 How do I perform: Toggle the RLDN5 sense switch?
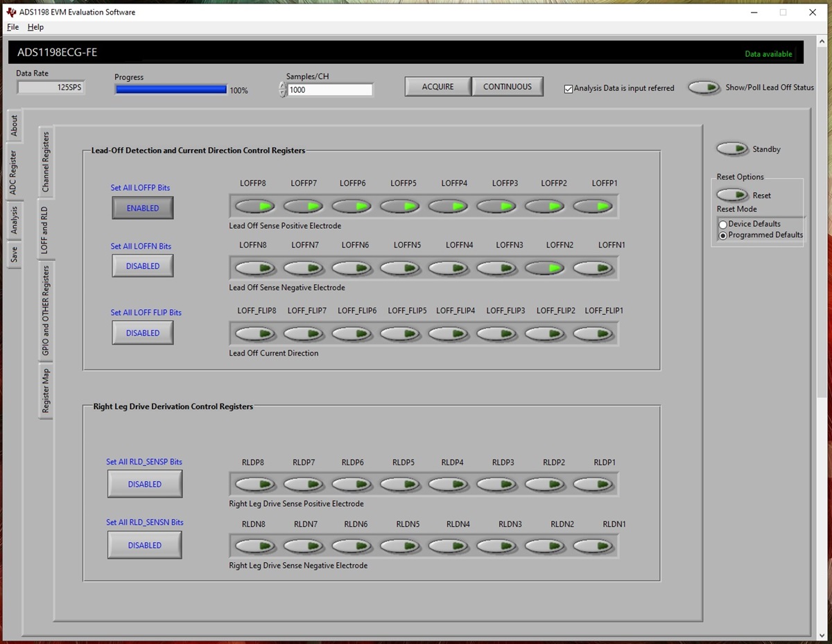pyautogui.click(x=400, y=546)
